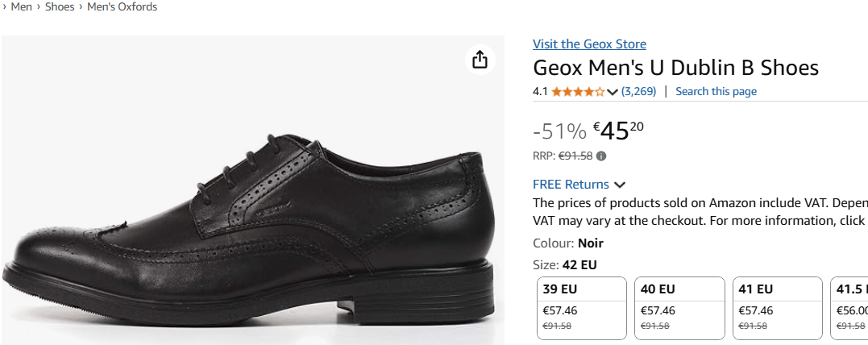Click the -51% discount percentage
This screenshot has height=345, width=868.
tap(559, 131)
